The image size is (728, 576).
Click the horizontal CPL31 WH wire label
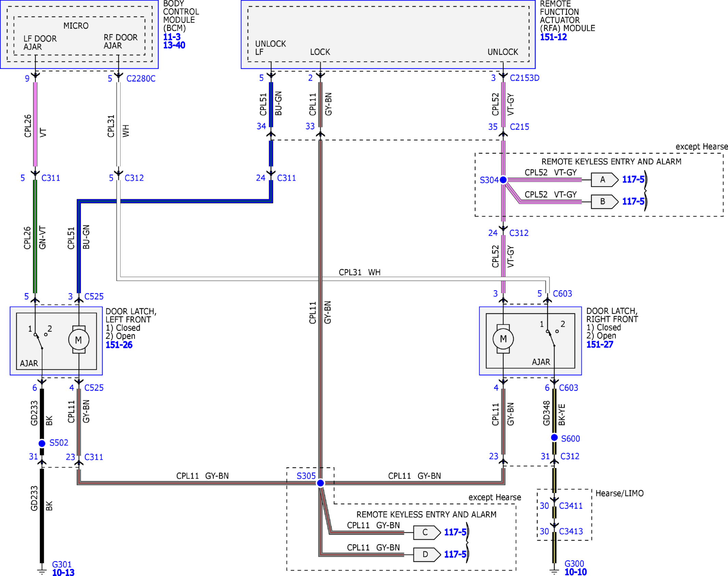pyautogui.click(x=360, y=272)
